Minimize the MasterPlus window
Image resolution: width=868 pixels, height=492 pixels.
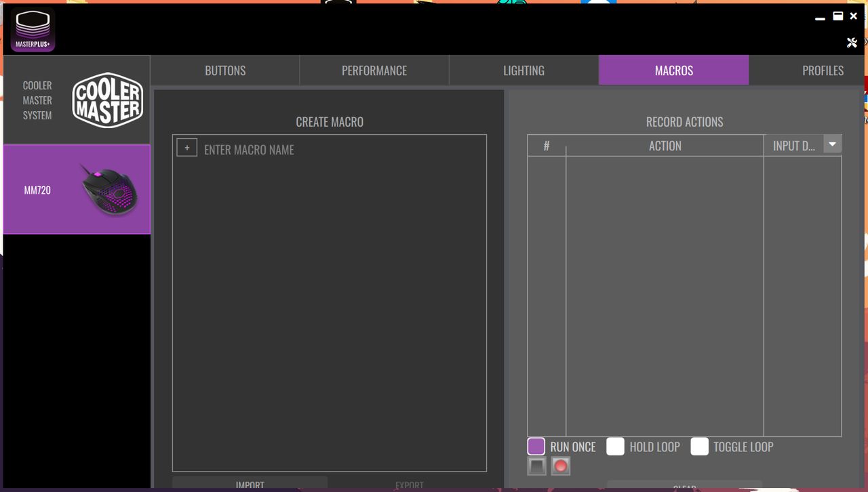tap(821, 18)
